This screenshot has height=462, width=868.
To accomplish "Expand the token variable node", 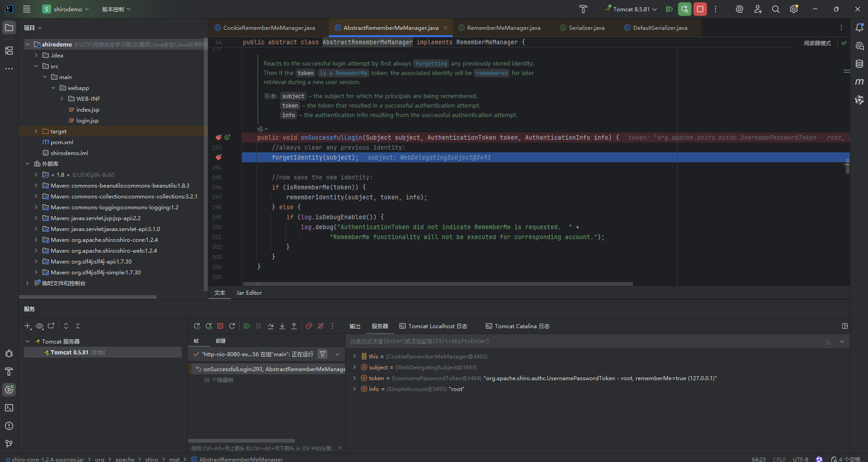I will click(x=354, y=378).
